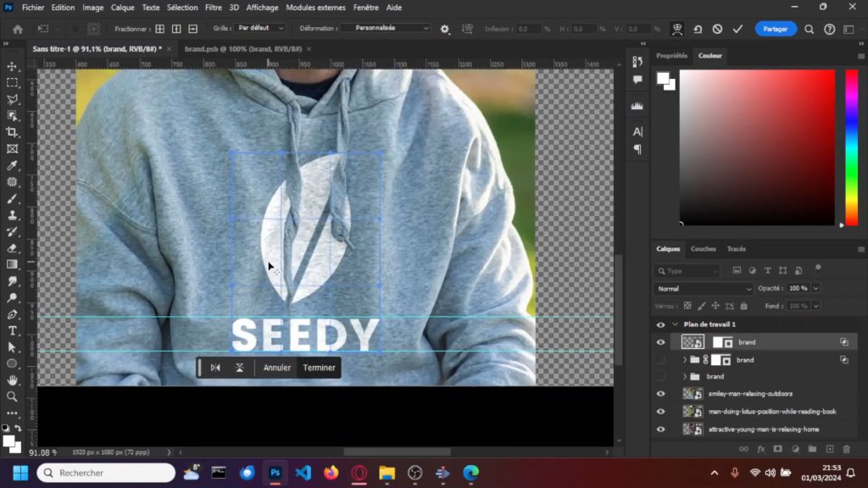Select the Move tool
Image resolution: width=868 pixels, height=488 pixels.
click(x=12, y=66)
